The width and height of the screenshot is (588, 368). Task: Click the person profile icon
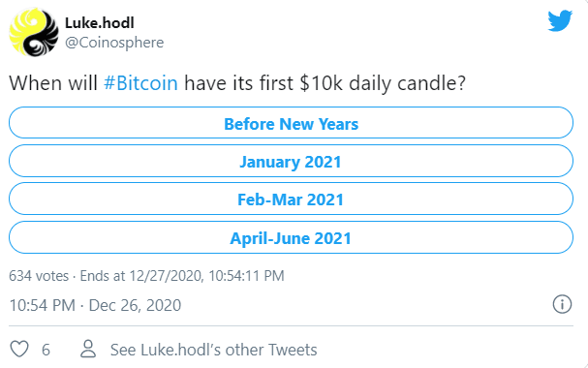click(x=88, y=349)
